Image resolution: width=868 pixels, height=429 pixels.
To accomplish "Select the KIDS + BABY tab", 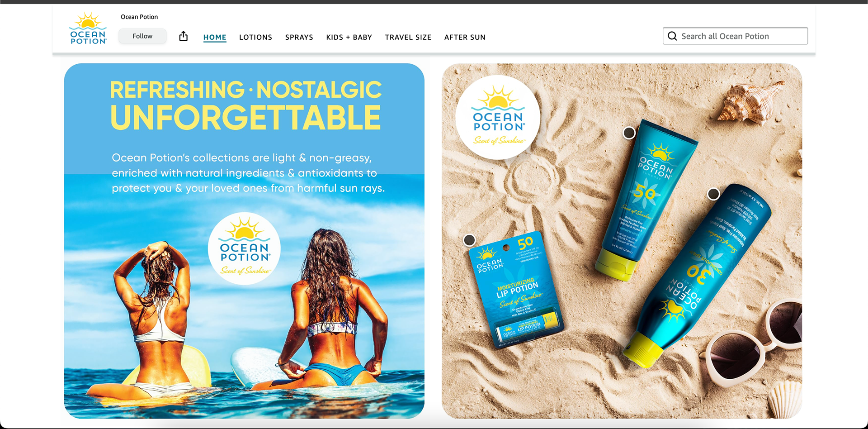I will pos(349,37).
